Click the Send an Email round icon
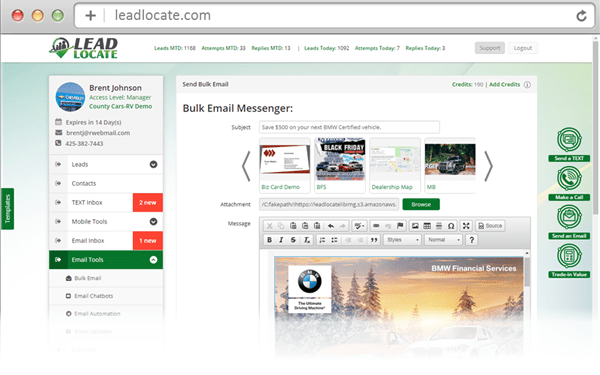 click(x=569, y=217)
